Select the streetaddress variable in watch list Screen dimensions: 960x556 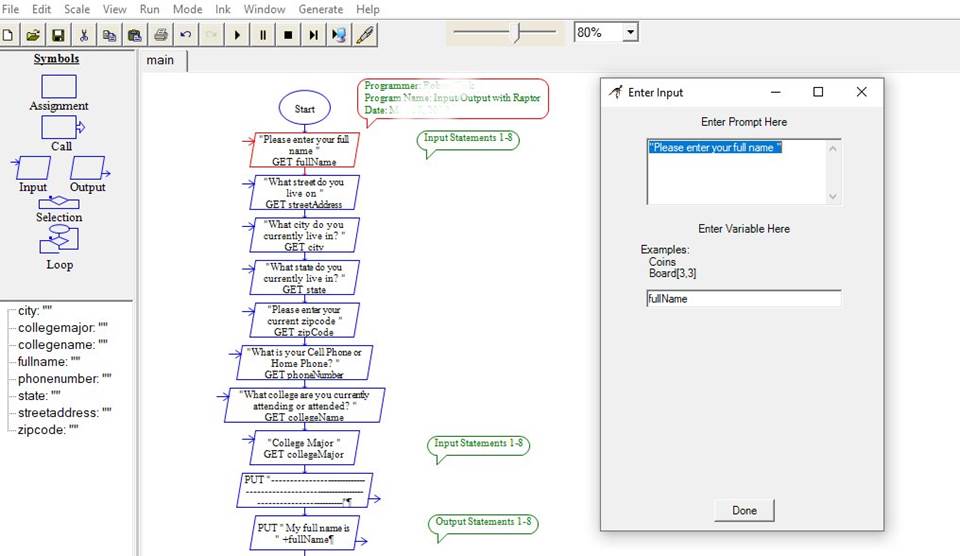64,413
